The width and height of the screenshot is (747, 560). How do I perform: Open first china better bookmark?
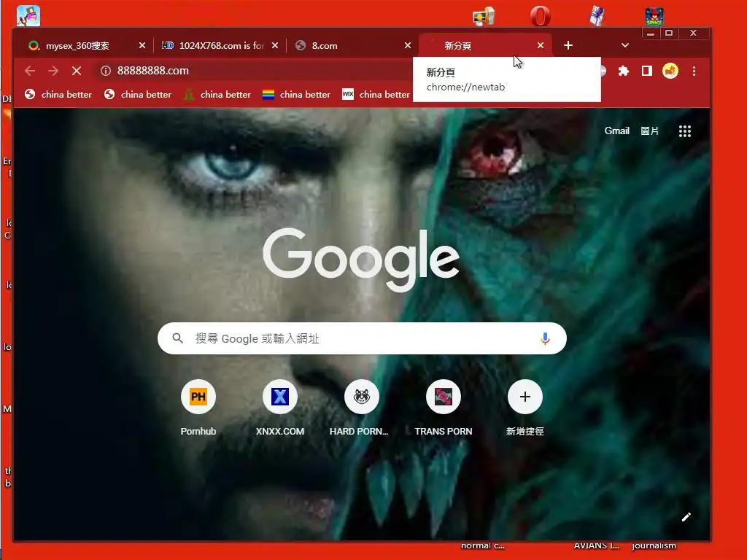coord(58,95)
